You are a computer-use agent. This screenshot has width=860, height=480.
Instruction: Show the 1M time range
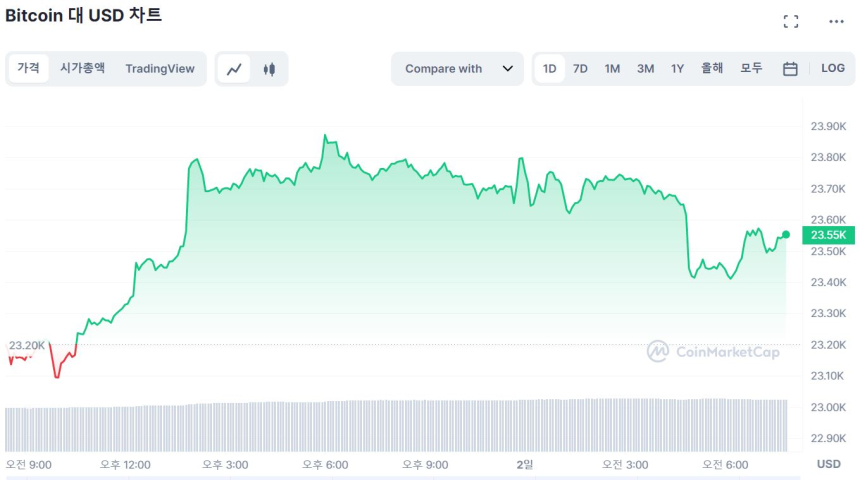point(612,69)
